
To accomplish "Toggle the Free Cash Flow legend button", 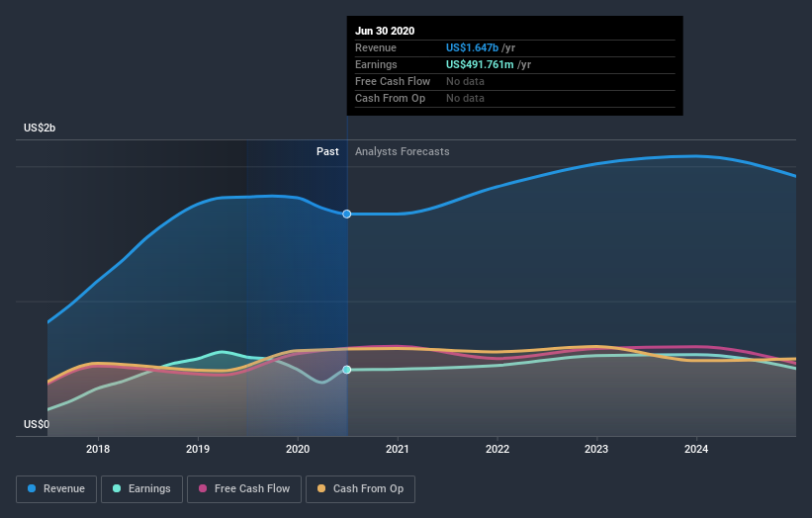I will tap(244, 489).
